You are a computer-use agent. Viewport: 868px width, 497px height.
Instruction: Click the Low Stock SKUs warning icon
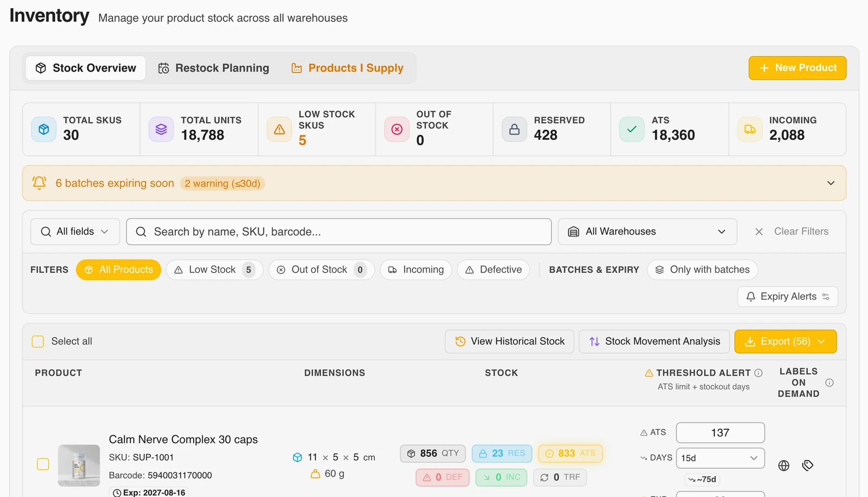[279, 130]
